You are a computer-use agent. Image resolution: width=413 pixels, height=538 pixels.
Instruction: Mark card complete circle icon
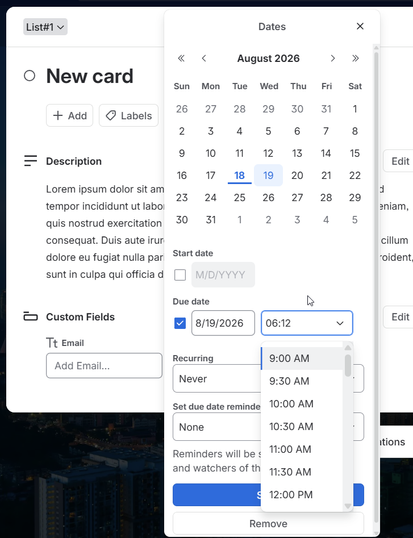[x=30, y=76]
